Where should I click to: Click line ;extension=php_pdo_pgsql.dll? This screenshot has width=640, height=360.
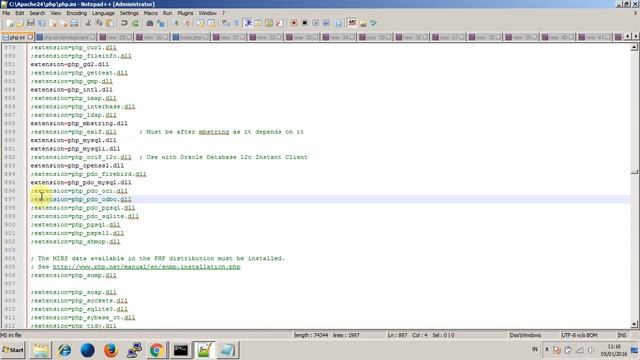coord(83,208)
